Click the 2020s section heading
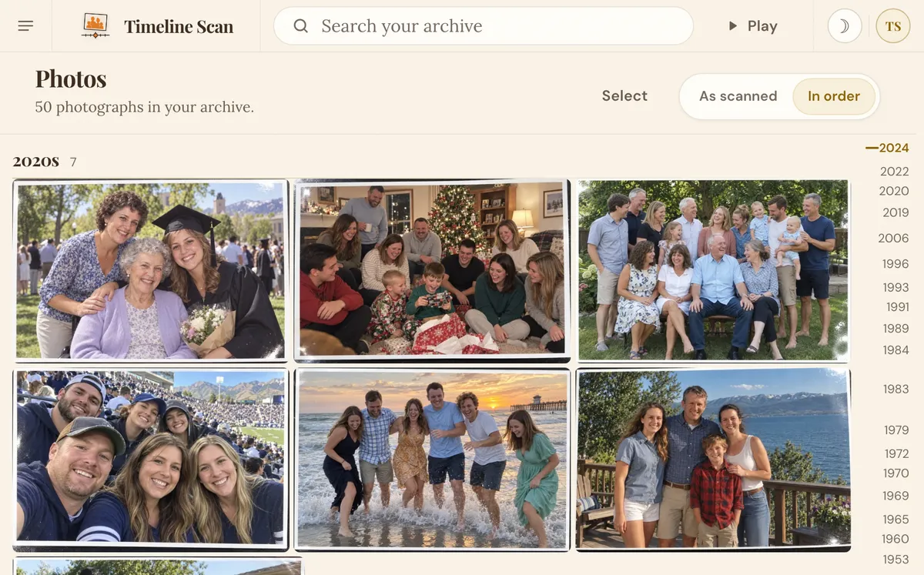The height and width of the screenshot is (575, 924). tap(35, 162)
